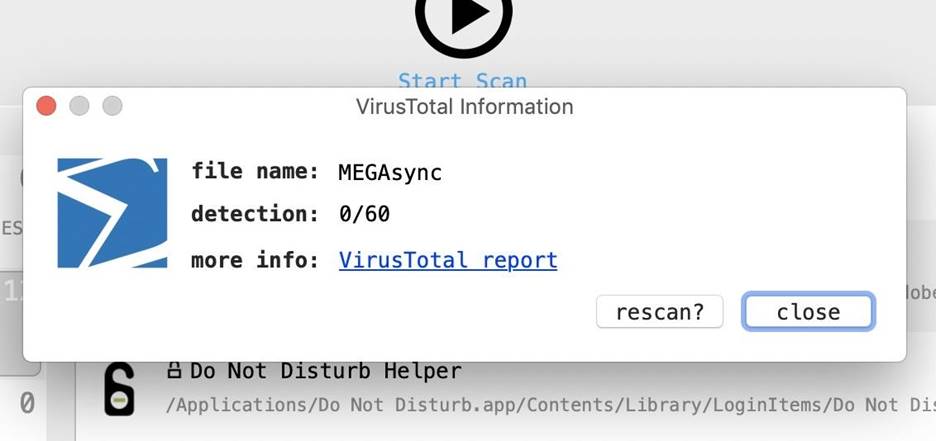Select the Do Not Disturb Helper item name

[x=325, y=371]
